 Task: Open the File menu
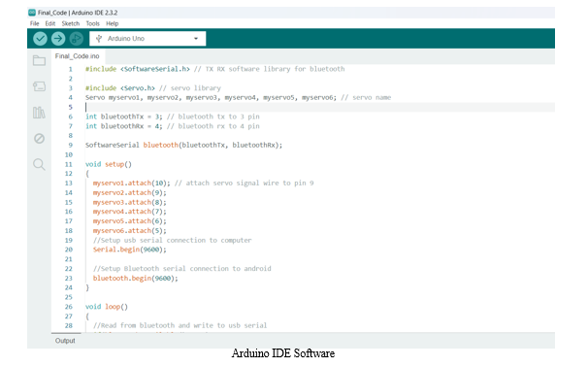pyautogui.click(x=35, y=23)
